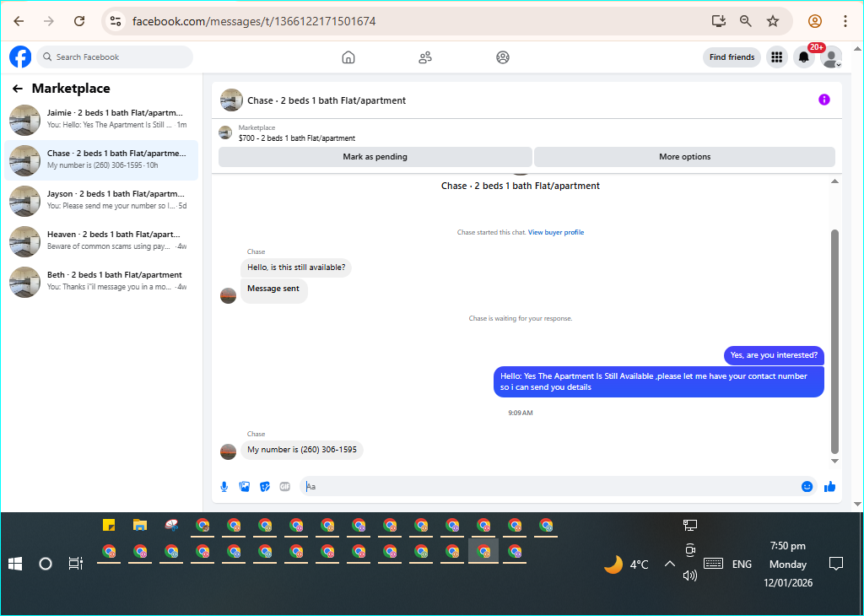Click the zoom magnifier icon in address bar
The height and width of the screenshot is (616, 864).
[x=746, y=21]
